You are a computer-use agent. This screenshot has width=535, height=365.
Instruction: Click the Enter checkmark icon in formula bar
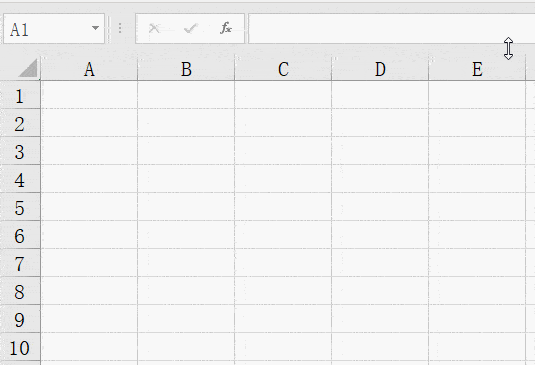click(191, 28)
